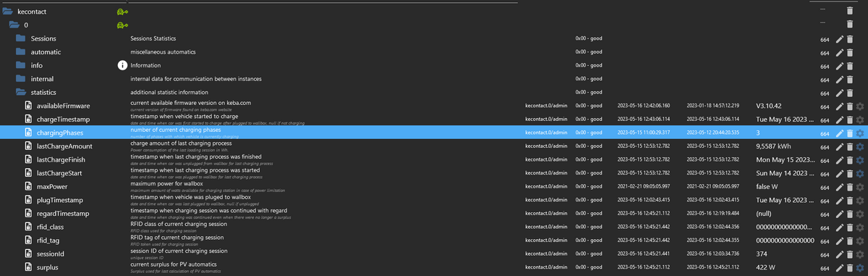Expand the Sessions folder

click(21, 38)
